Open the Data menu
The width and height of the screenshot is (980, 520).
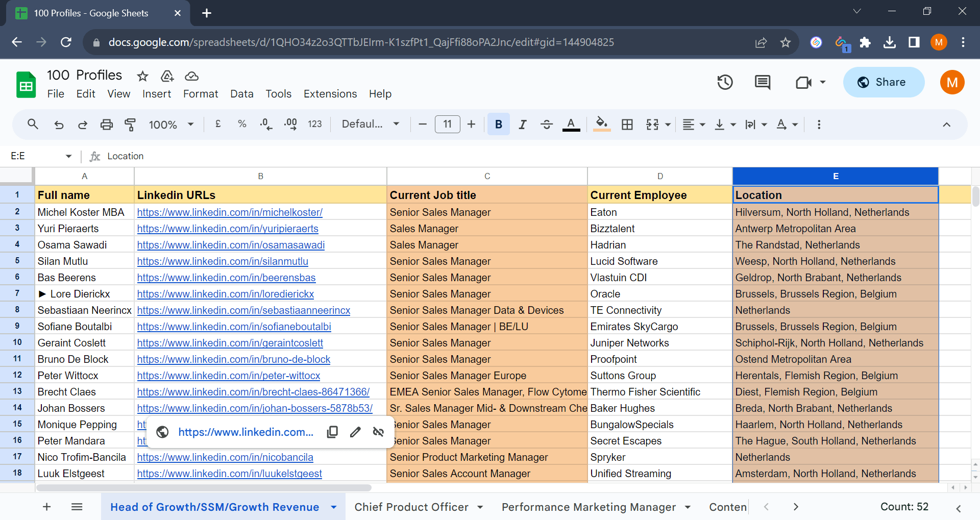click(x=242, y=94)
